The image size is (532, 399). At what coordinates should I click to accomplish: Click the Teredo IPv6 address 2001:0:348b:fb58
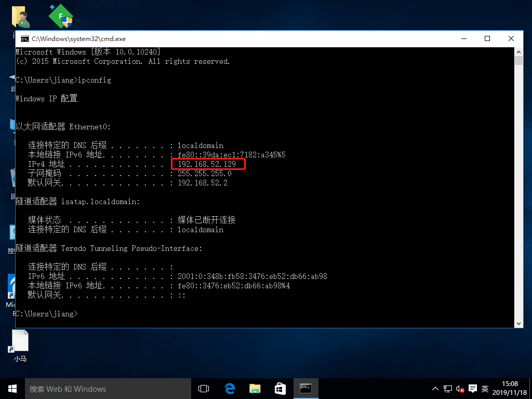[x=252, y=276]
